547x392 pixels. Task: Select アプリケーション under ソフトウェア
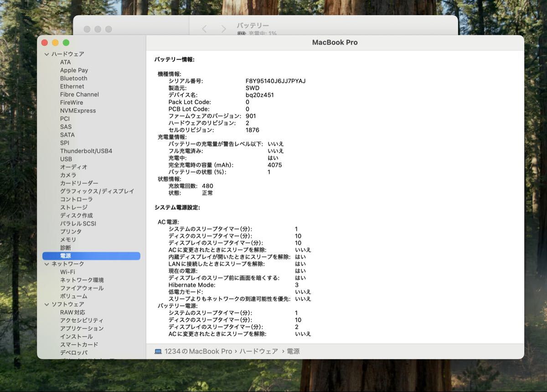point(82,329)
